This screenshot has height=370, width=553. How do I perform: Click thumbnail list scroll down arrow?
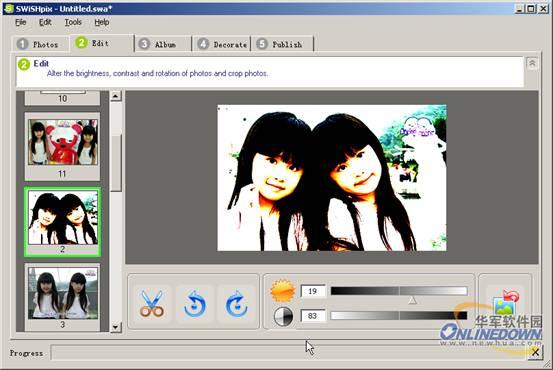pyautogui.click(x=116, y=327)
